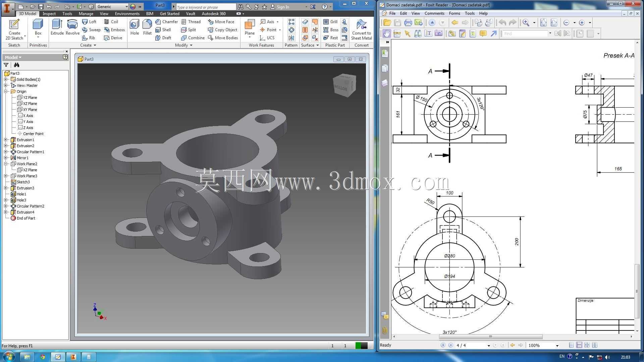This screenshot has width=644, height=362.
Task: Activate the Hole tool
Action: coord(135,27)
